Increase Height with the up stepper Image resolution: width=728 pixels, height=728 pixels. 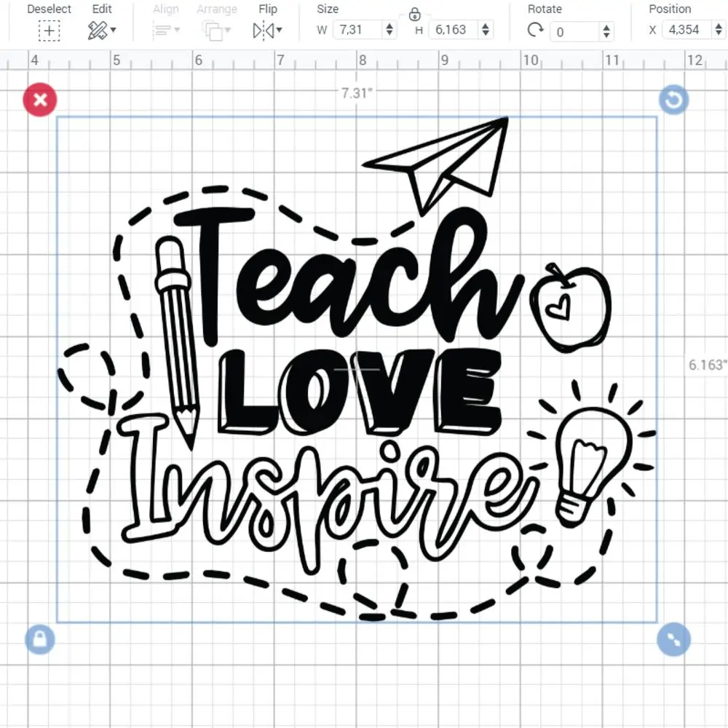[486, 25]
